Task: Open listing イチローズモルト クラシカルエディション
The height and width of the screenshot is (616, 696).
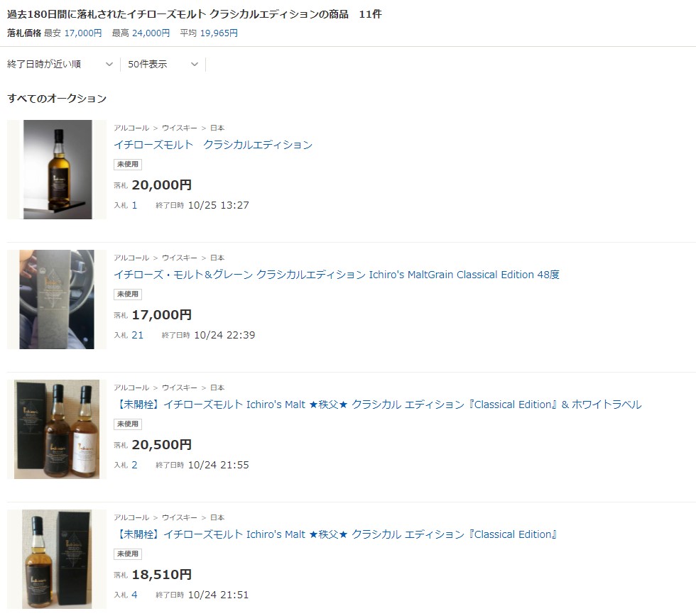Action: [x=213, y=145]
